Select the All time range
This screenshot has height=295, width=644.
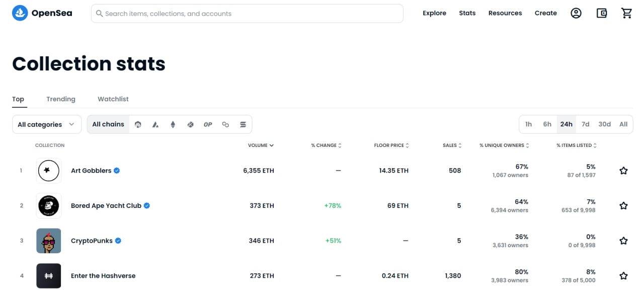click(623, 124)
